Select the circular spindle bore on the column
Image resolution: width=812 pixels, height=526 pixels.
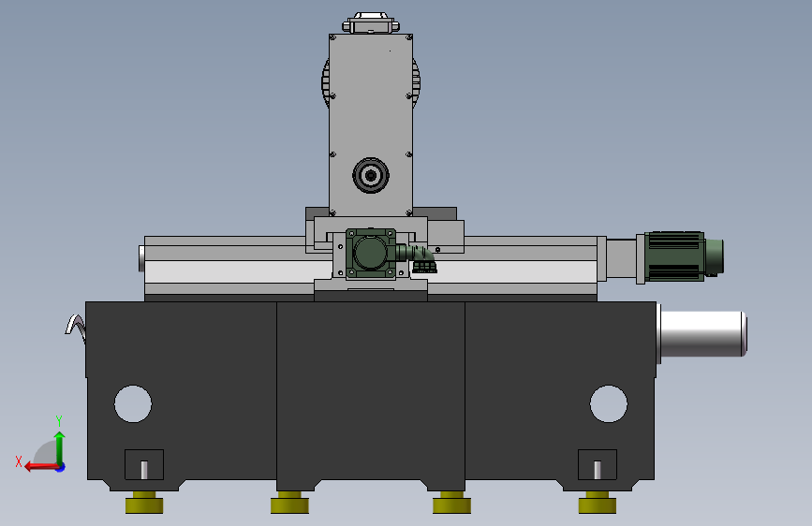(x=371, y=176)
